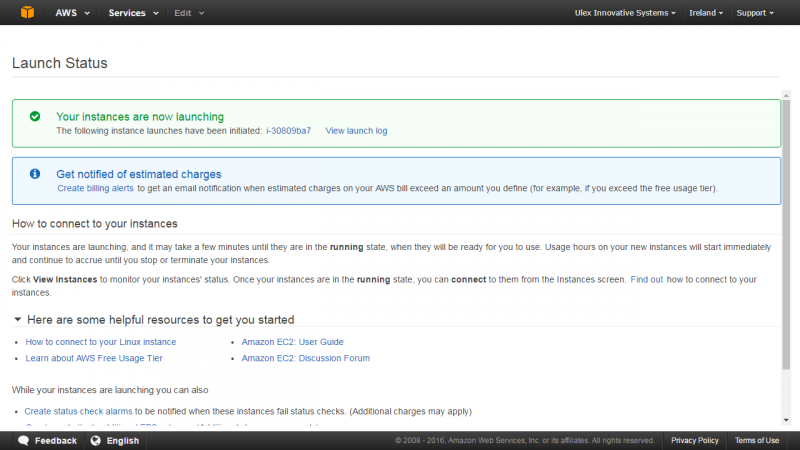800x450 pixels.
Task: Click the orange AWS cube logo
Action: click(x=28, y=12)
